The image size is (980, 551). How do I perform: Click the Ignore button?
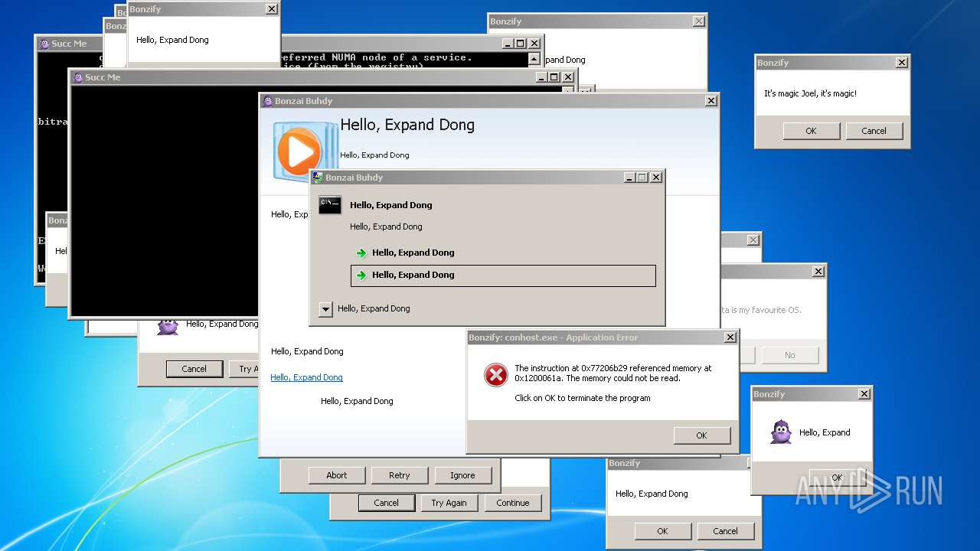pos(462,475)
